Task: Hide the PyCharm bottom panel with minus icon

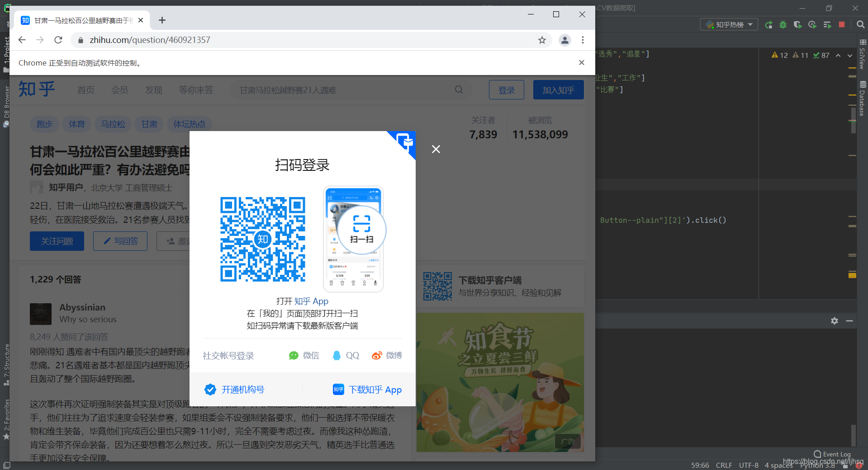Action: click(849, 321)
